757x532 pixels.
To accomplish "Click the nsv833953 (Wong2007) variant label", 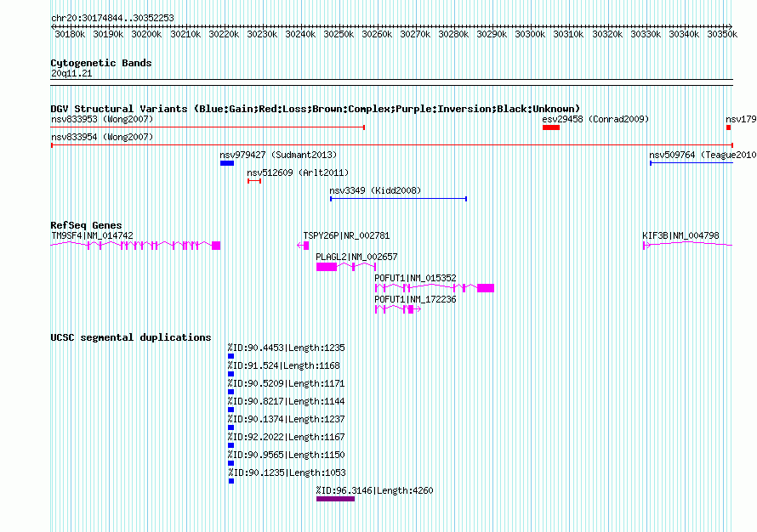I will tap(102, 119).
